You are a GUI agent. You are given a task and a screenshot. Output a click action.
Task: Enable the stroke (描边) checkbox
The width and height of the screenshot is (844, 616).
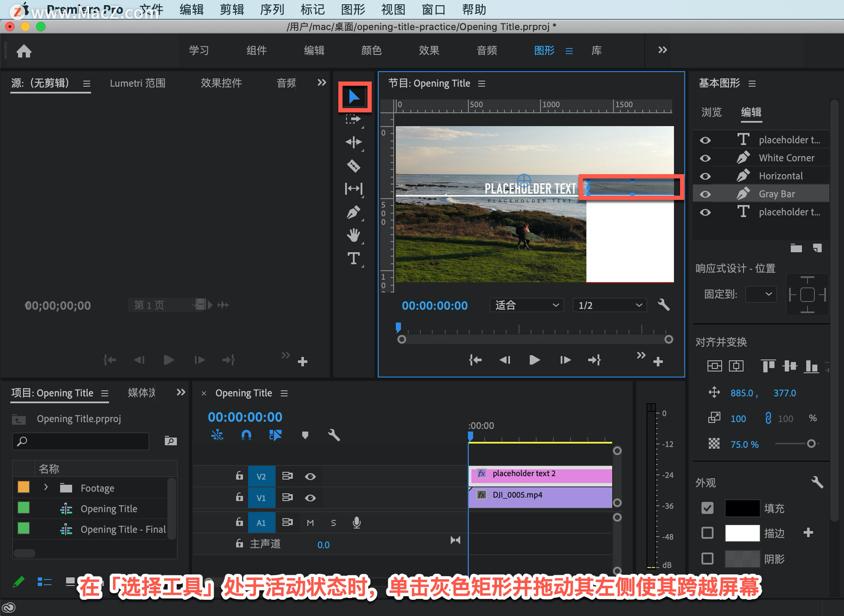[707, 533]
